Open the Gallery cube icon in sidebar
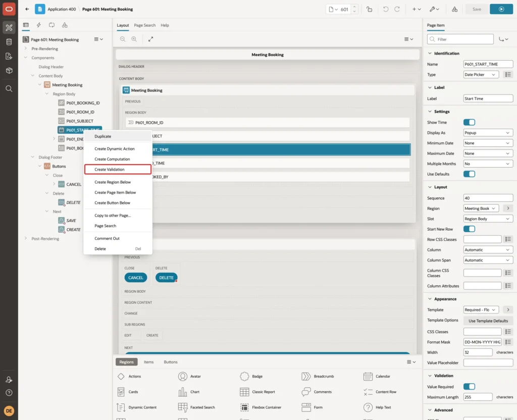 (x=9, y=71)
